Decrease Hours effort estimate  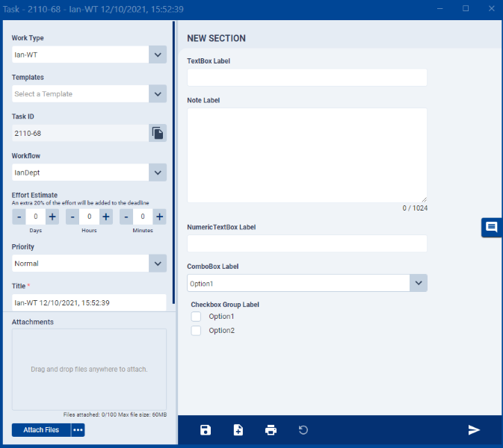pos(72,217)
